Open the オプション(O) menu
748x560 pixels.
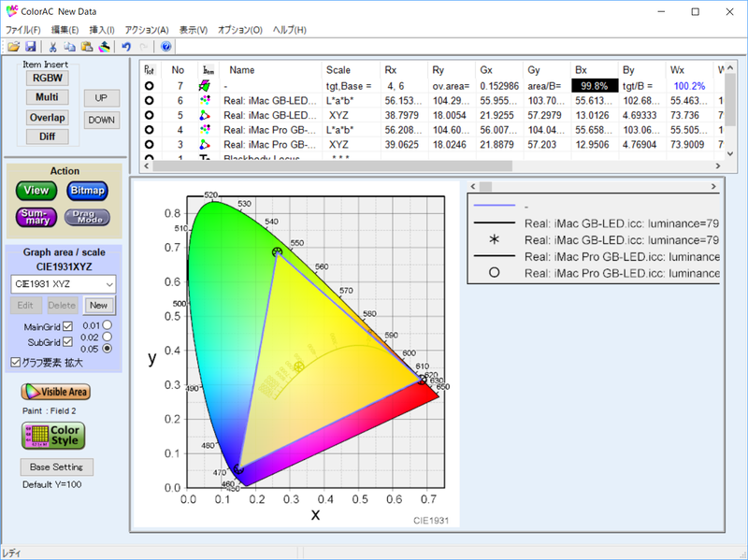coord(240,30)
